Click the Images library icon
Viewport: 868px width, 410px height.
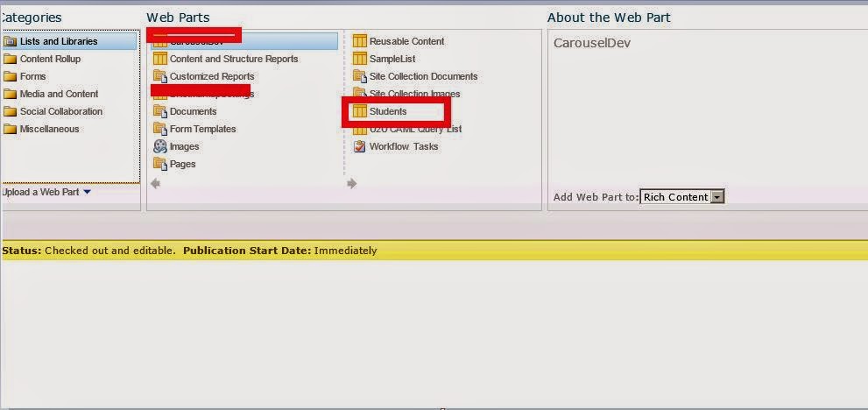coord(160,146)
